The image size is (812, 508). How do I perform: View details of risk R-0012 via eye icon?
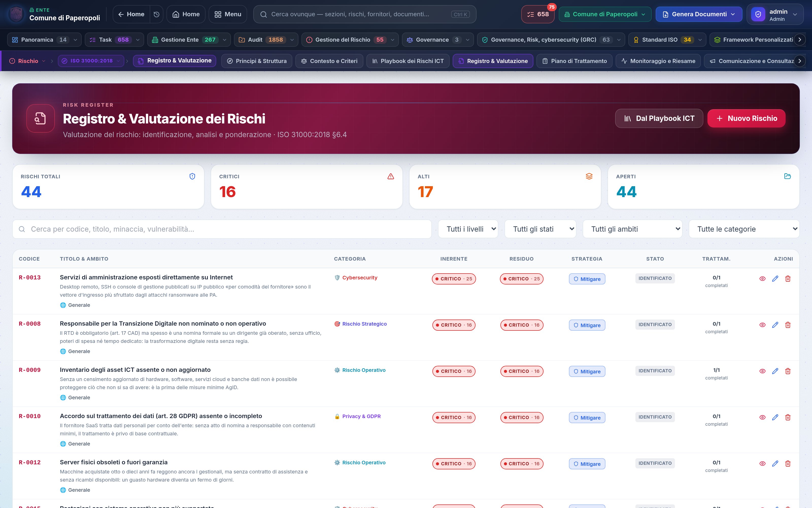pos(762,464)
